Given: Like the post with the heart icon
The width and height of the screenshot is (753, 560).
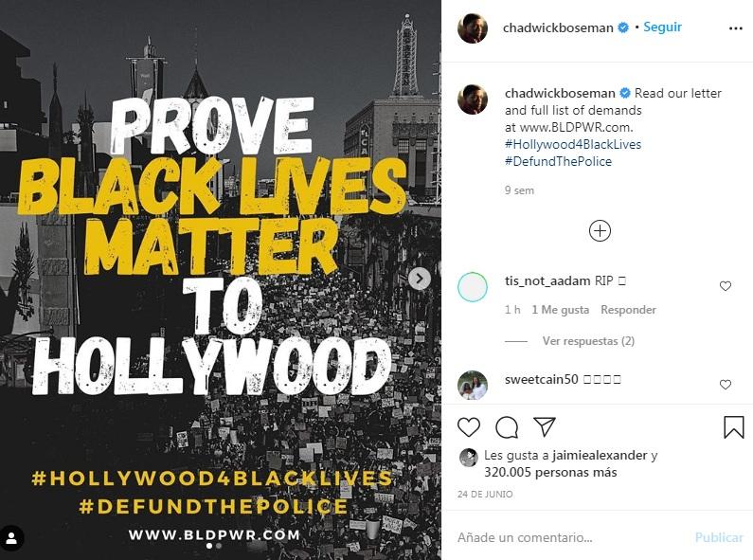Looking at the screenshot, I should [469, 427].
